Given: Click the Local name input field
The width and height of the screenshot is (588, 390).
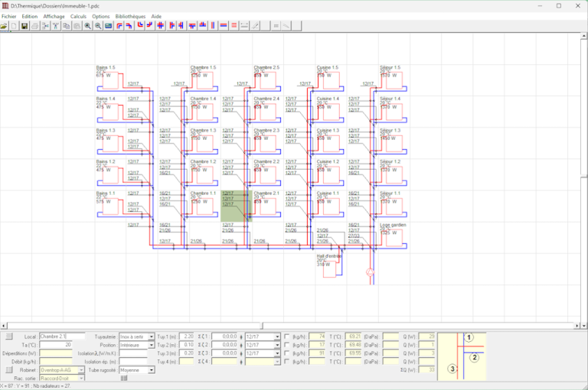Looking at the screenshot, I should click(61, 336).
